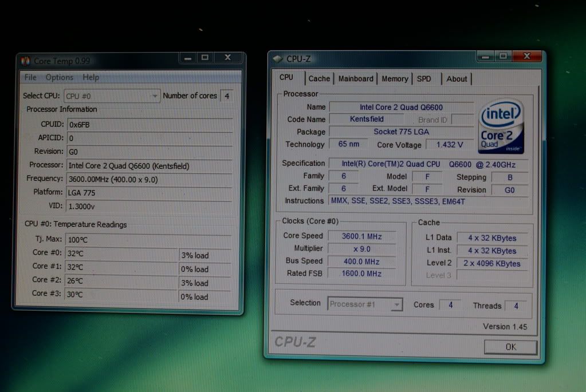Switch to the Memory tab in CPU-Z

pos(395,79)
